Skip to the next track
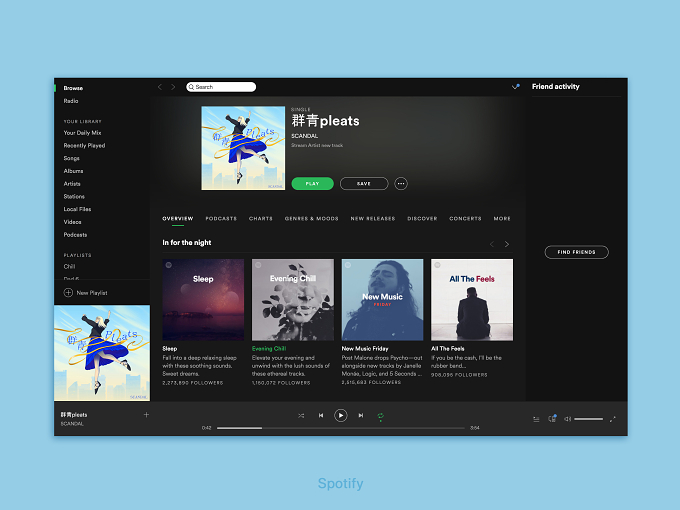Image resolution: width=680 pixels, height=510 pixels. [x=361, y=415]
